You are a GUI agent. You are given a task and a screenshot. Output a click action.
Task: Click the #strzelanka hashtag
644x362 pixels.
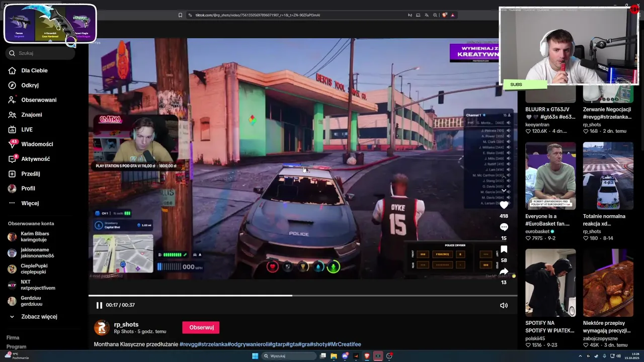coord(212,344)
